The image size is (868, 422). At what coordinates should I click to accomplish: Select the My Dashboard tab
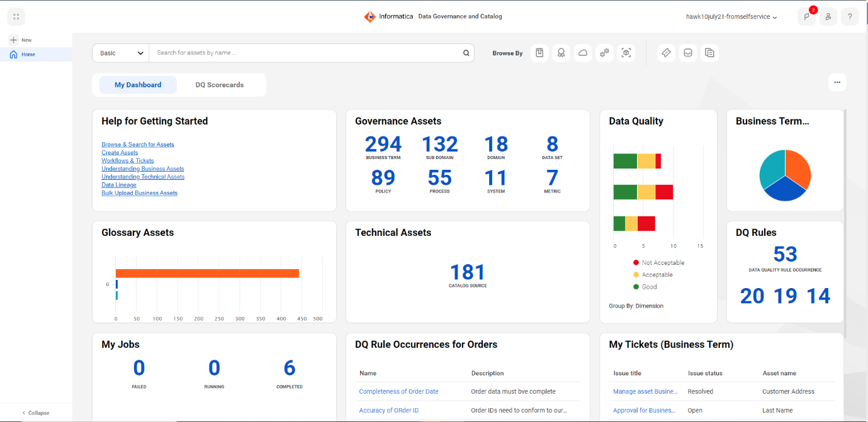click(138, 85)
